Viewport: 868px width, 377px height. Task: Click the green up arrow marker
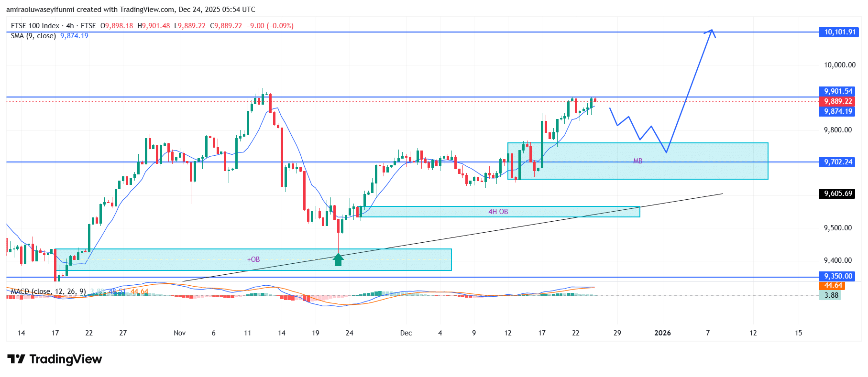pyautogui.click(x=338, y=259)
